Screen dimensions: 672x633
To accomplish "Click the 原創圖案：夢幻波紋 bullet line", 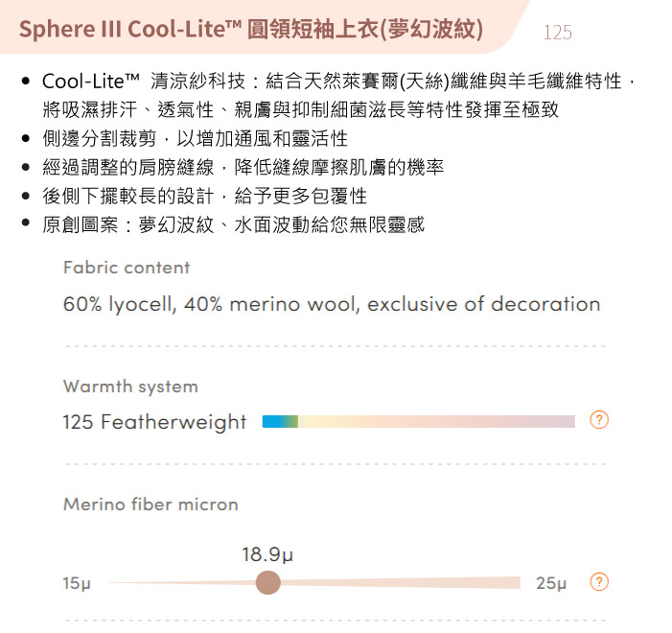I will point(234,224).
